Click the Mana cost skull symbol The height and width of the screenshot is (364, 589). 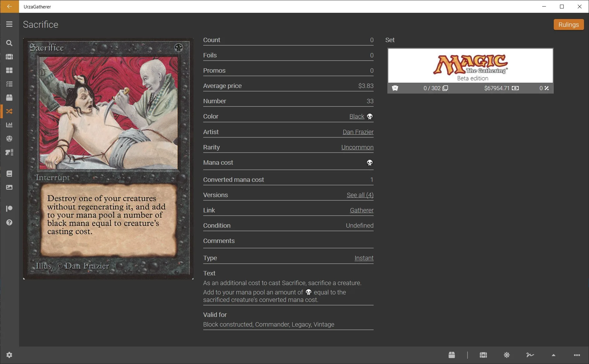pyautogui.click(x=370, y=163)
